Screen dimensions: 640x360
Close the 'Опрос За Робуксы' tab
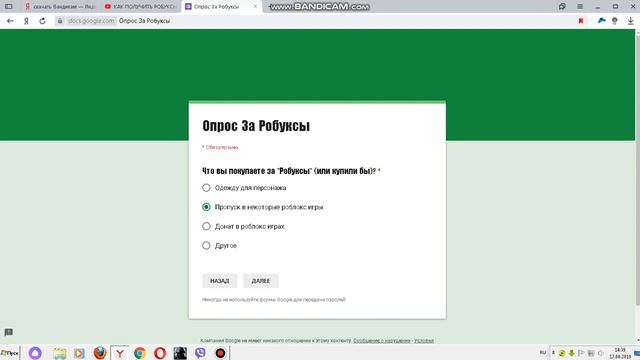256,7
